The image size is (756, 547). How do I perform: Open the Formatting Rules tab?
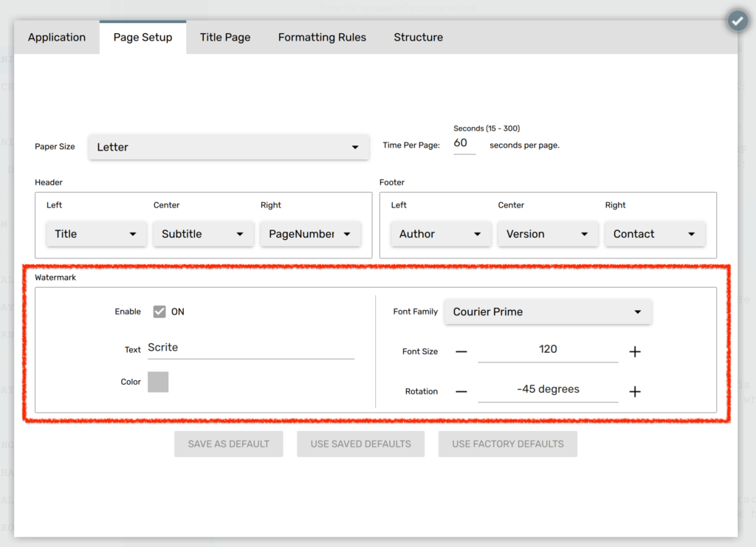322,37
